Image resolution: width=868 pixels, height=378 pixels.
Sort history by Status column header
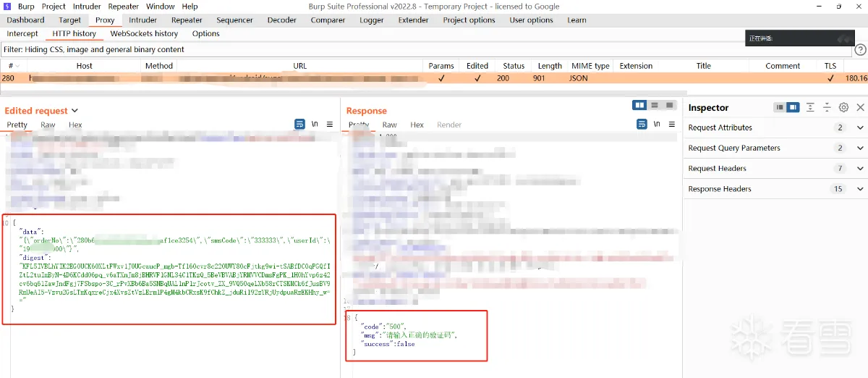tap(514, 66)
